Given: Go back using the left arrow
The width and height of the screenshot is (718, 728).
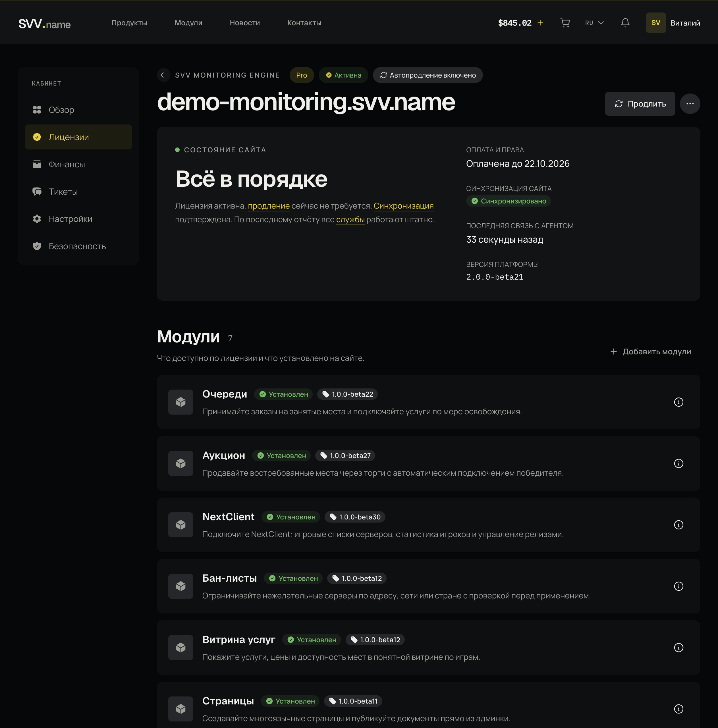Looking at the screenshot, I should coord(163,75).
